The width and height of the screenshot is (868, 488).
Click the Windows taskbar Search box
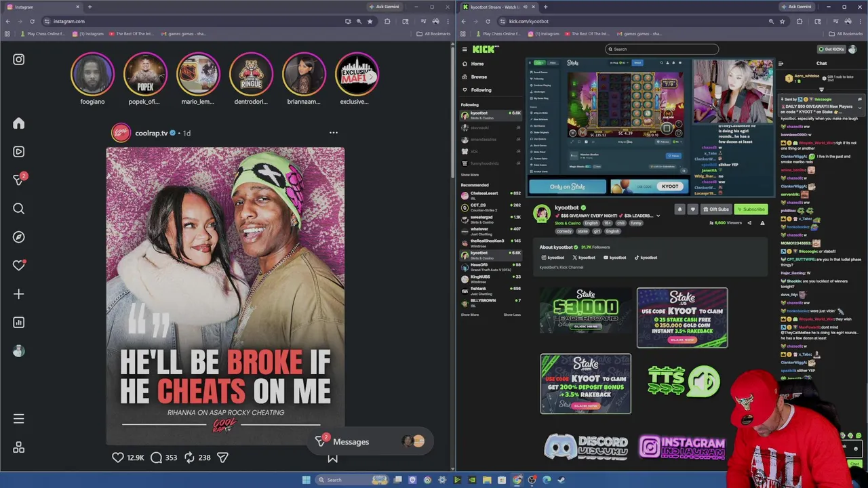353,480
